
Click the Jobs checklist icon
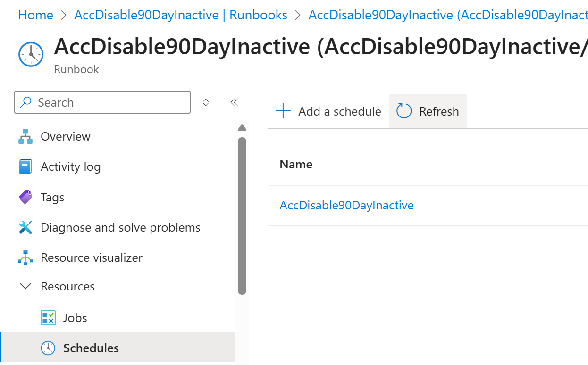click(48, 318)
